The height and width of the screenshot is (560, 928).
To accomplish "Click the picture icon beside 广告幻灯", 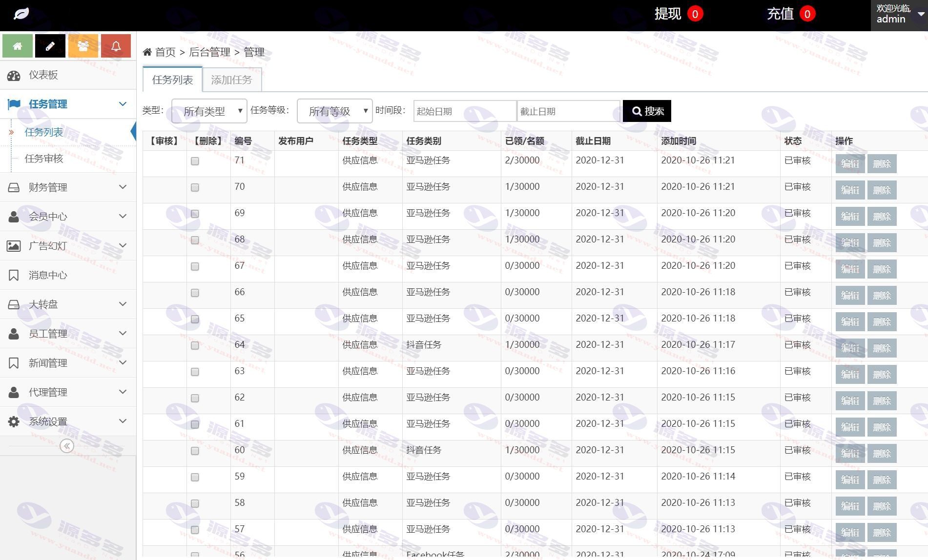I will [x=14, y=246].
